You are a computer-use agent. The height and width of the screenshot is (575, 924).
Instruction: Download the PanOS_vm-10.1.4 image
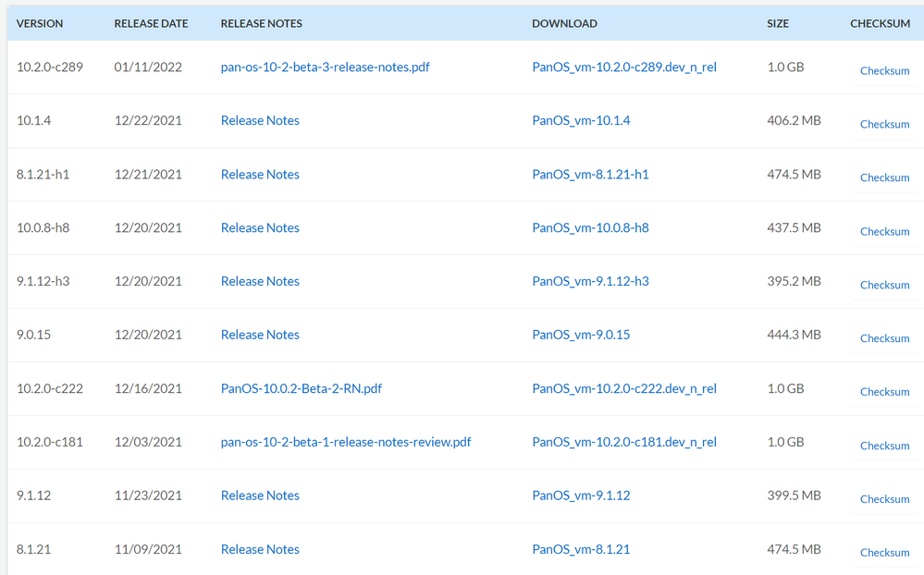point(581,121)
